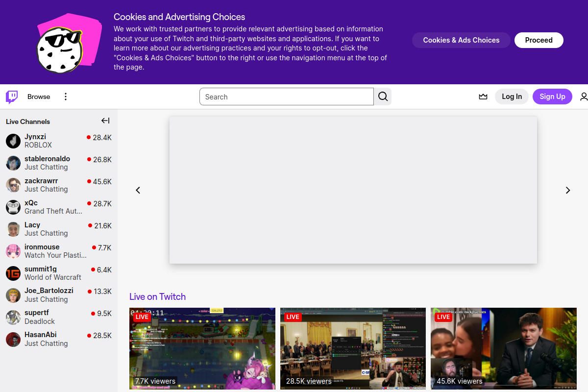Open zackrawrr channel avatar
The width and height of the screenshot is (588, 392).
tap(13, 185)
